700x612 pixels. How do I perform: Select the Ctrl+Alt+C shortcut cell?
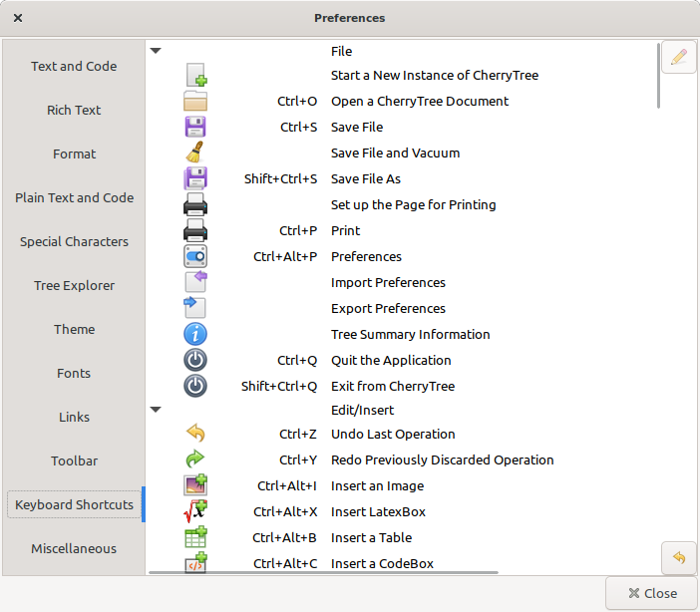285,563
